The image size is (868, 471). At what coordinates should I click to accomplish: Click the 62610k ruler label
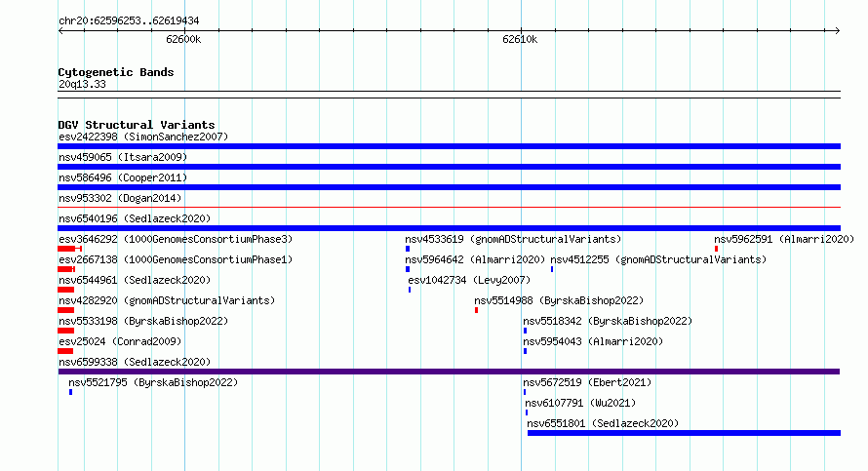click(x=520, y=39)
